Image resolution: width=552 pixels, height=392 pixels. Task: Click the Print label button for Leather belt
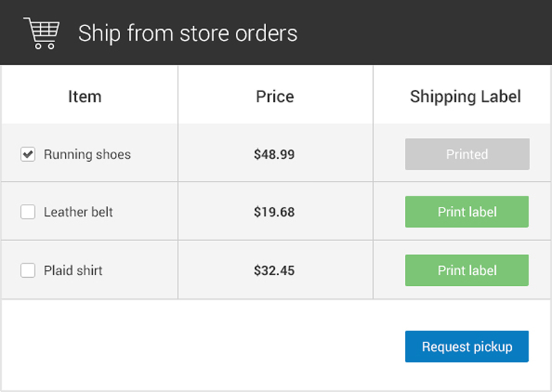coord(467,211)
